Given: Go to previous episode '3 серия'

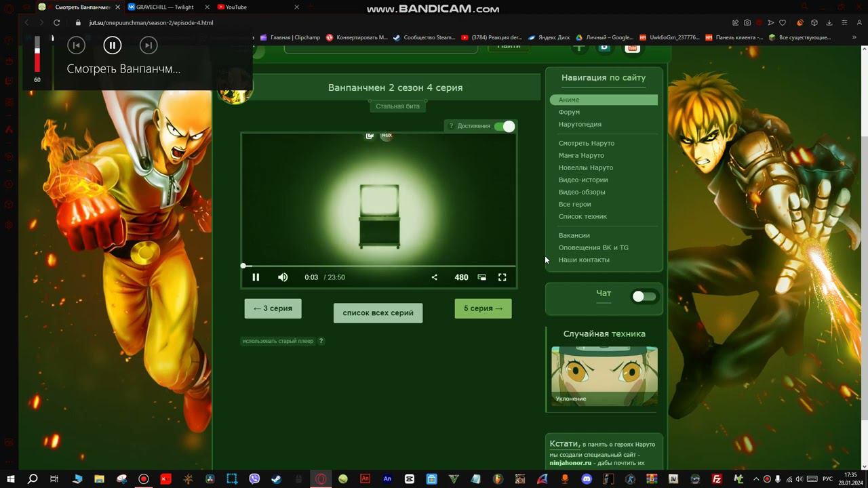Looking at the screenshot, I should coord(273,308).
